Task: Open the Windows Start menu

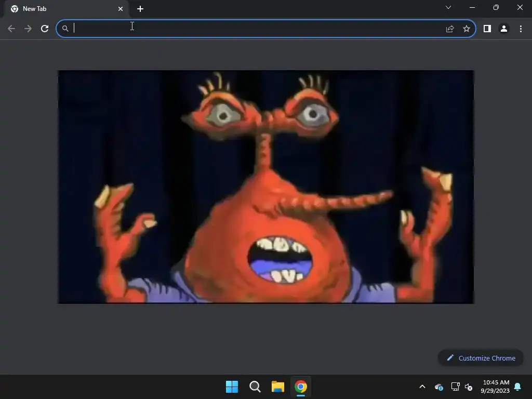Action: [x=232, y=387]
